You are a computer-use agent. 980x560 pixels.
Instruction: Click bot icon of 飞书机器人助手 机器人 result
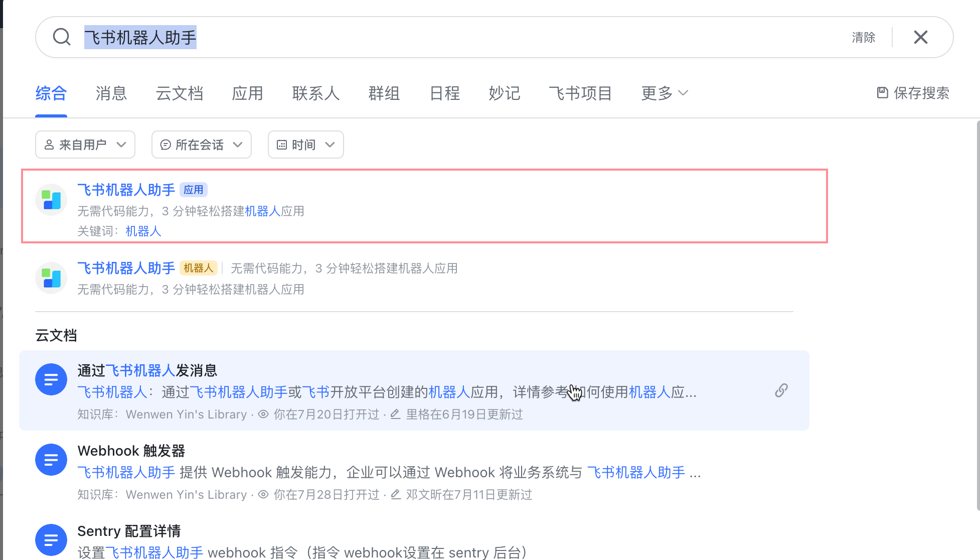tap(51, 278)
